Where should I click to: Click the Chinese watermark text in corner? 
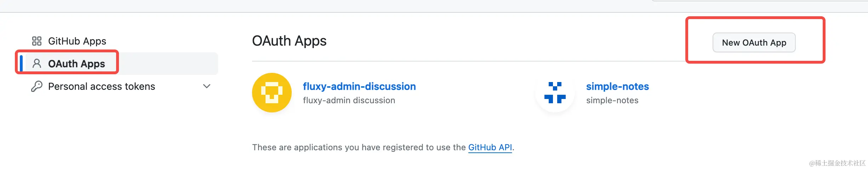coord(837,163)
